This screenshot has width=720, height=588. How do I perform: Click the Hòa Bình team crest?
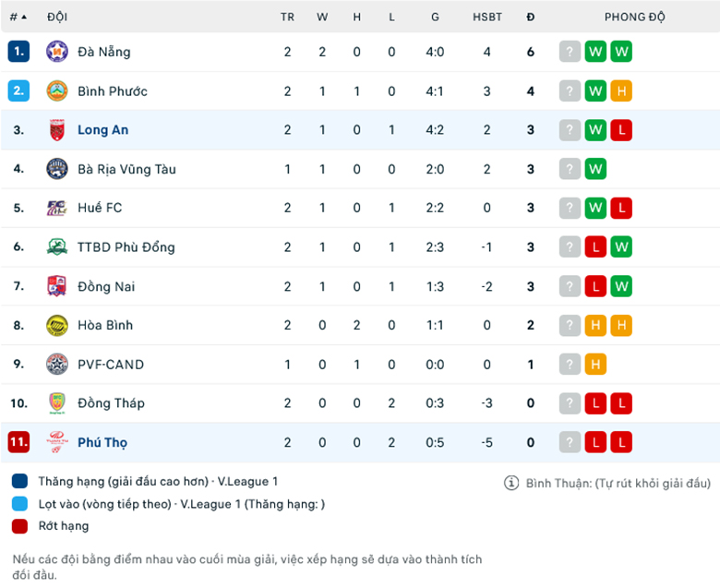(x=57, y=325)
